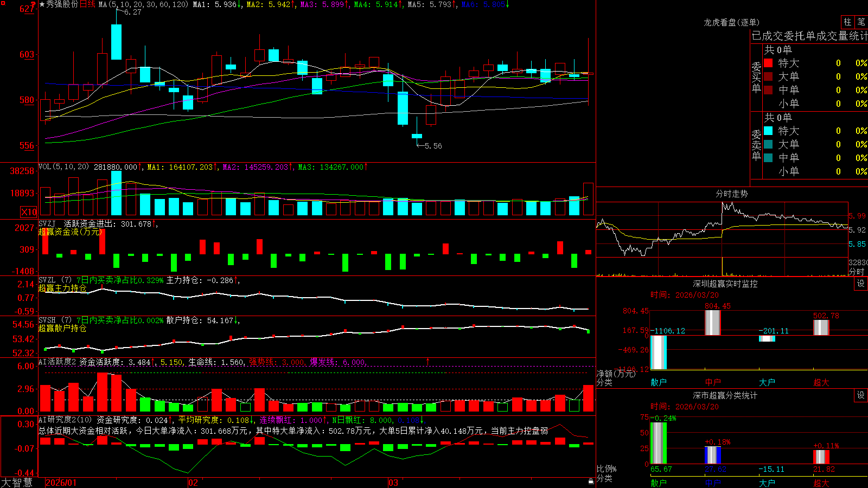Screen dimensions: 868x488
Task: Select the 超大 category under 深市超赢分类统计
Action: [x=821, y=483]
